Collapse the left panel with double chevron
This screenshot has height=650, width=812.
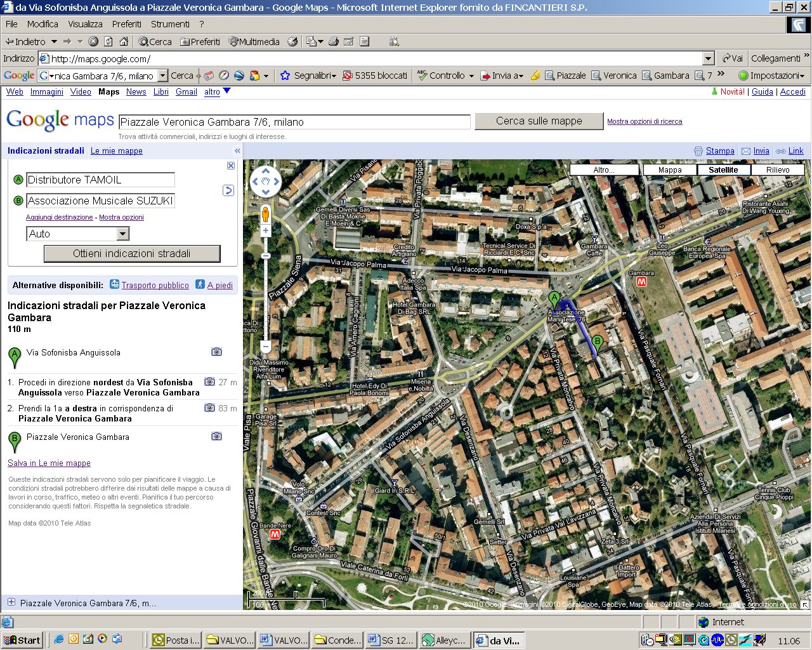coord(237,151)
